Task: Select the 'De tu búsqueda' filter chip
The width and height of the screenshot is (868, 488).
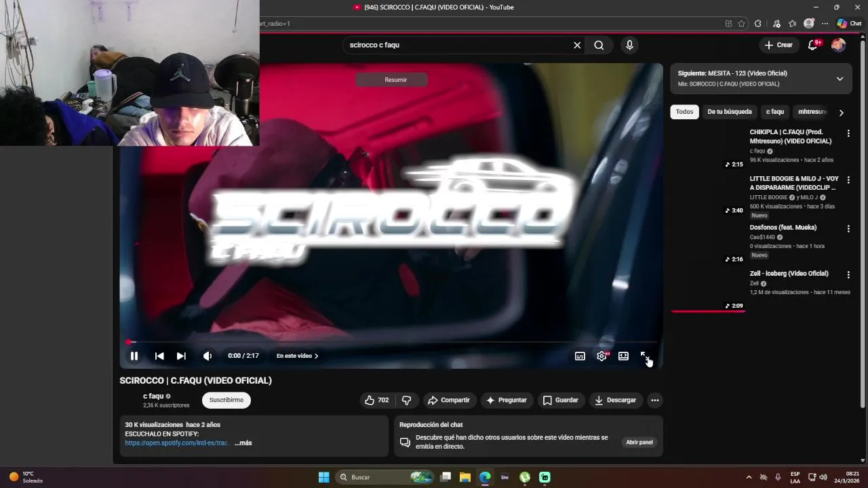Action: 729,112
